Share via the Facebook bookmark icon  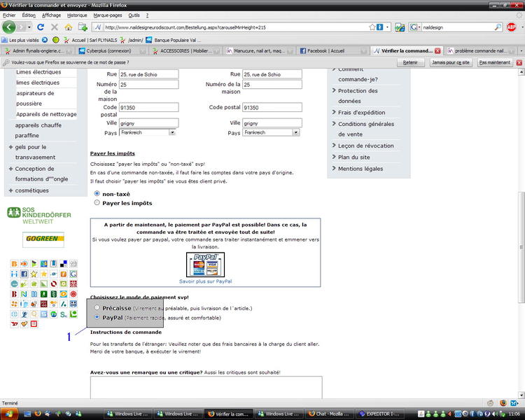pyautogui.click(x=23, y=274)
